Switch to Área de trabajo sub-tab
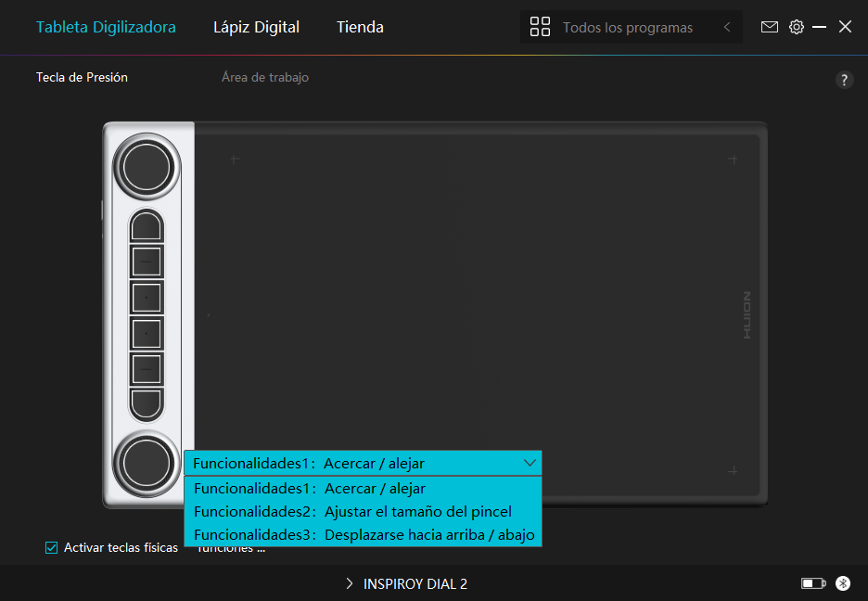 (265, 78)
